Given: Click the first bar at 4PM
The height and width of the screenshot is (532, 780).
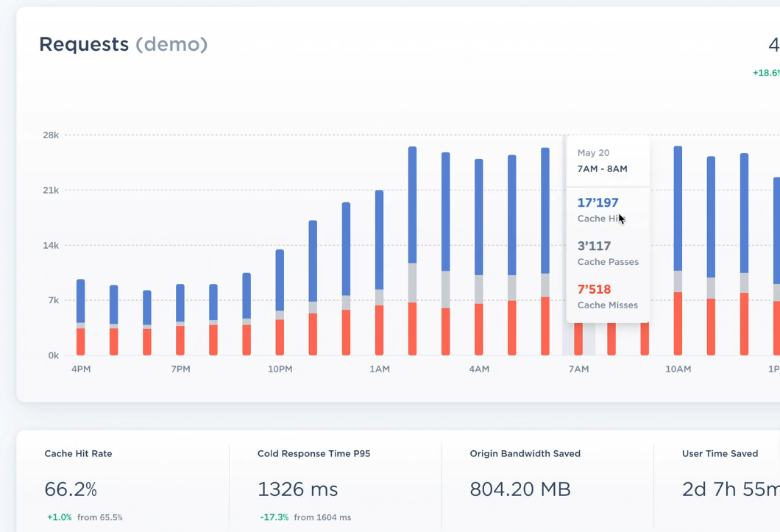Looking at the screenshot, I should tap(80, 316).
